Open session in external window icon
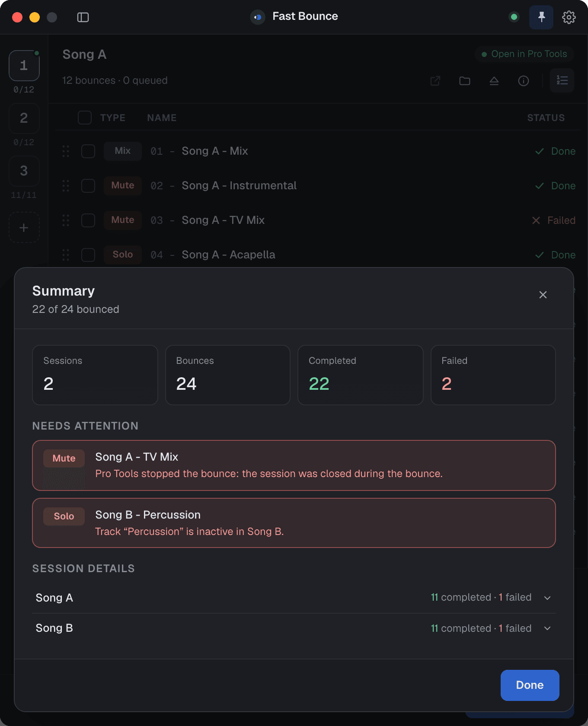 435,81
